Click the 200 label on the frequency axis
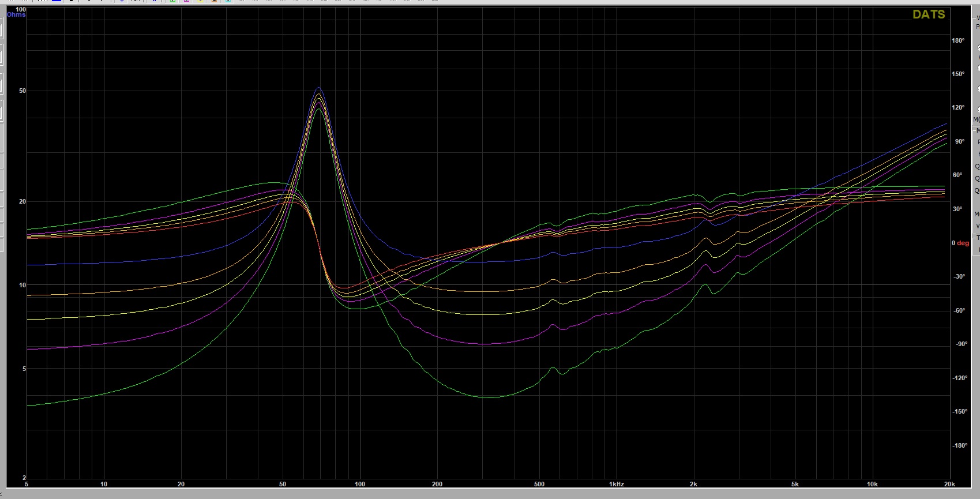The width and height of the screenshot is (980, 499). (437, 484)
